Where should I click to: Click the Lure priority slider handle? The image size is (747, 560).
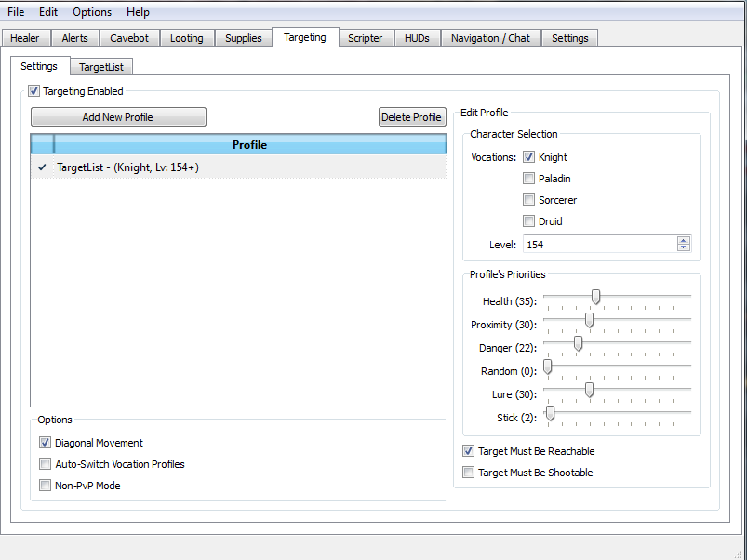pyautogui.click(x=589, y=390)
